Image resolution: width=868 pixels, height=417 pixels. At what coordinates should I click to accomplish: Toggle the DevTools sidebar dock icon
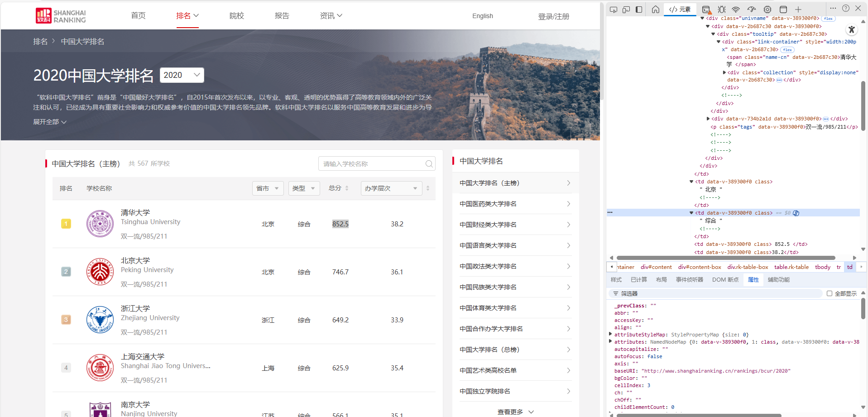(x=639, y=10)
